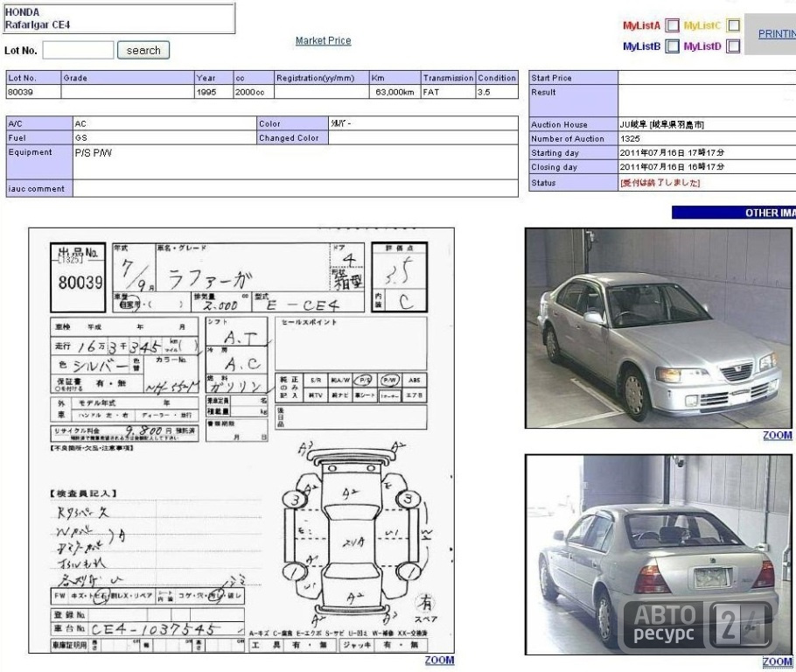Click ZOOM link under front car photo
Screen dimensions: 796x672
tap(778, 435)
